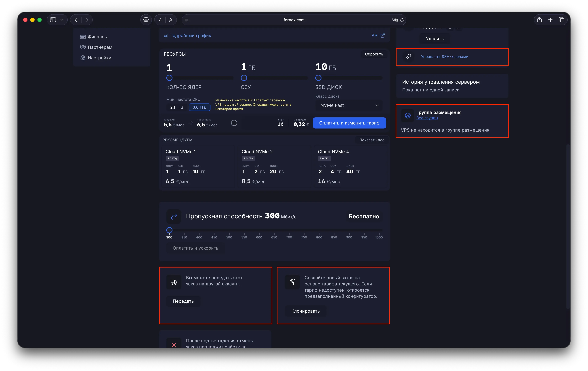Increase text size with large A
Screen dimensions: 588x371
(x=171, y=20)
